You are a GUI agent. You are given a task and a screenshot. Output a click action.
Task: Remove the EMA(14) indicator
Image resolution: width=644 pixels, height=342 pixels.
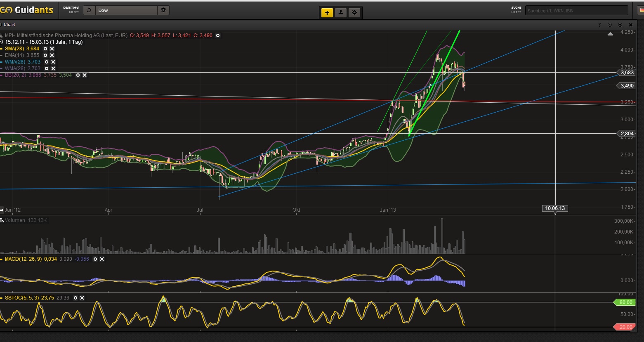click(52, 55)
